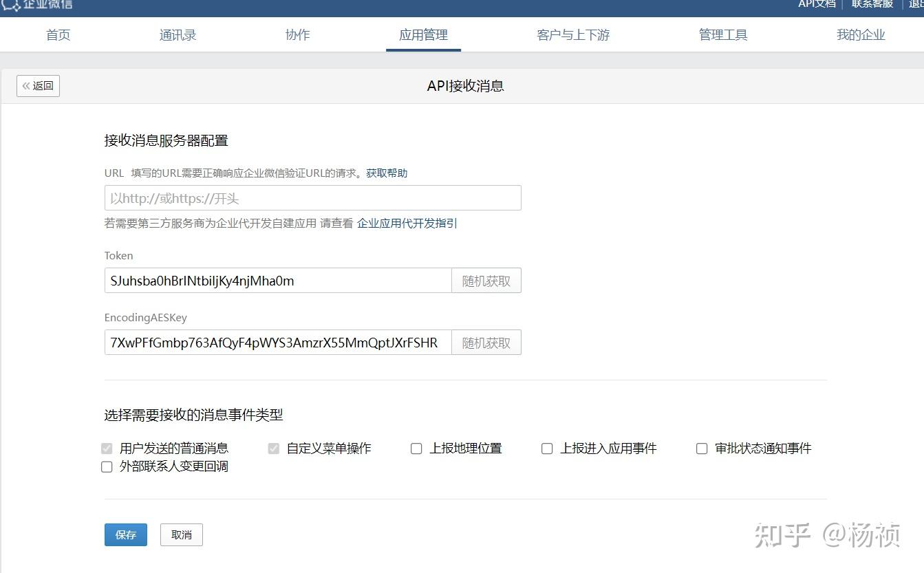Switch to the 首页 tab
This screenshot has height=573, width=924.
[58, 34]
